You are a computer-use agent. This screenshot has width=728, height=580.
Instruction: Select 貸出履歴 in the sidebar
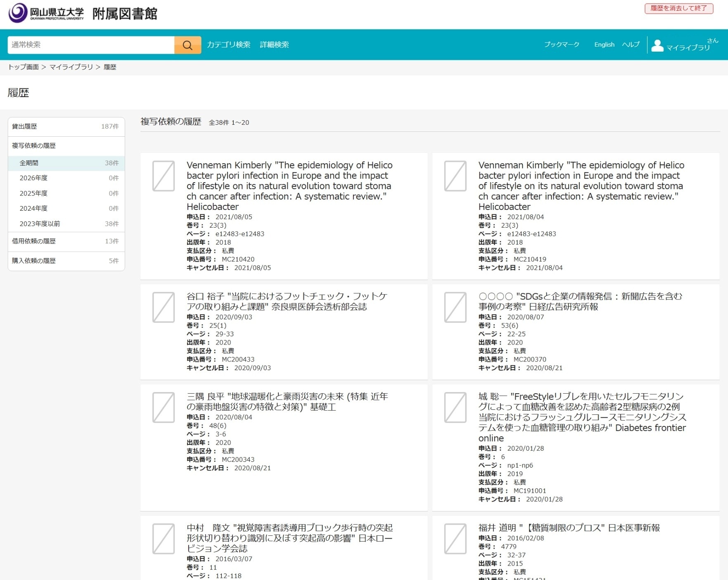point(25,126)
